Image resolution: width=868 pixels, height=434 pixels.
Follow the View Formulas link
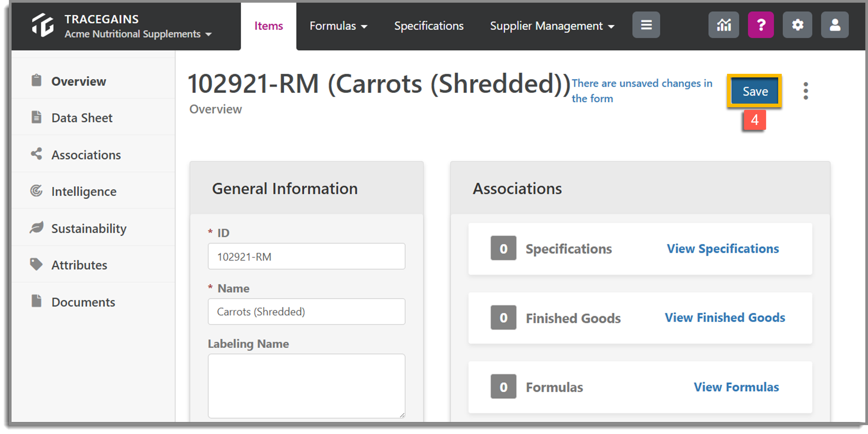point(736,387)
